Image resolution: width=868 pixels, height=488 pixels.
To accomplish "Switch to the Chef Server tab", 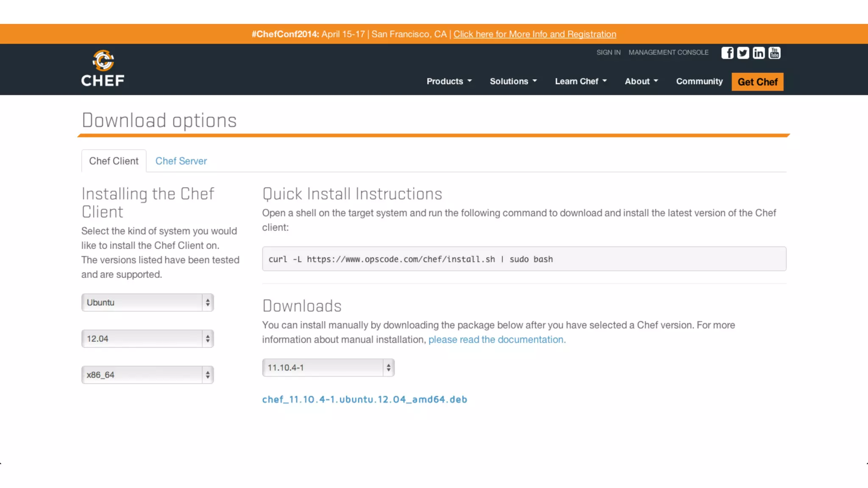I will pos(181,161).
